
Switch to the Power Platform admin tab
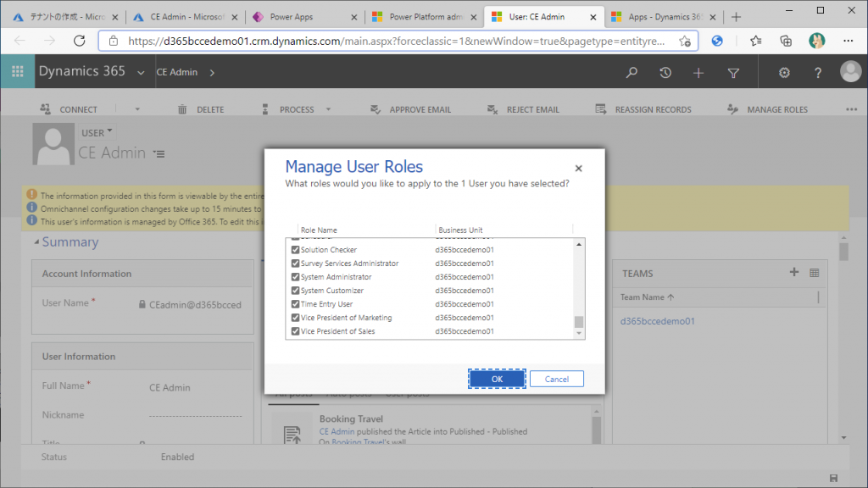point(425,17)
